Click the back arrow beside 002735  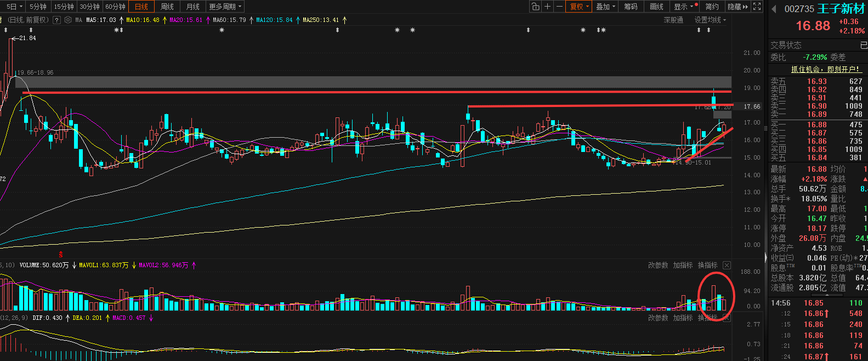774,9
